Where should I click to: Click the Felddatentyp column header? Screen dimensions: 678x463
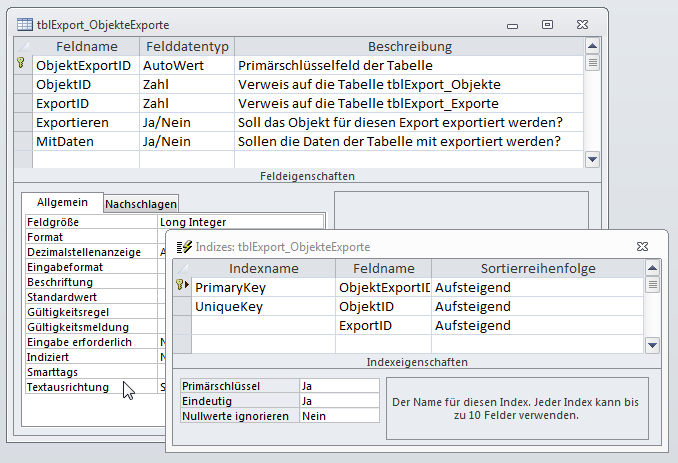pyautogui.click(x=187, y=46)
